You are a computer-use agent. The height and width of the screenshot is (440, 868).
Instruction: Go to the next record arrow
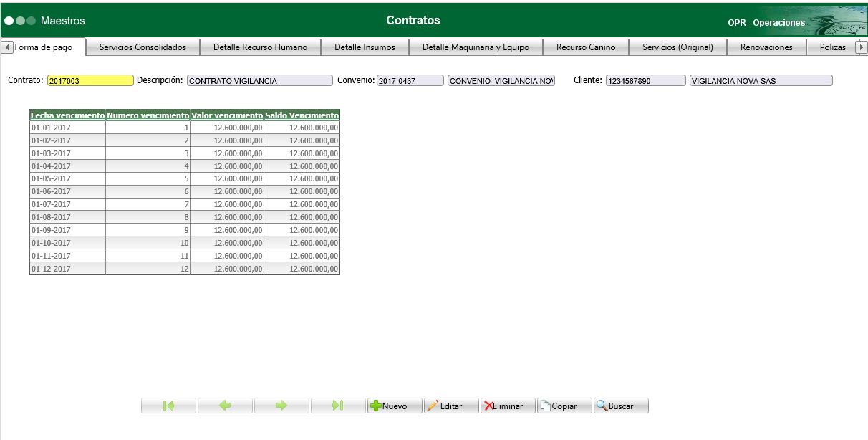pos(281,406)
